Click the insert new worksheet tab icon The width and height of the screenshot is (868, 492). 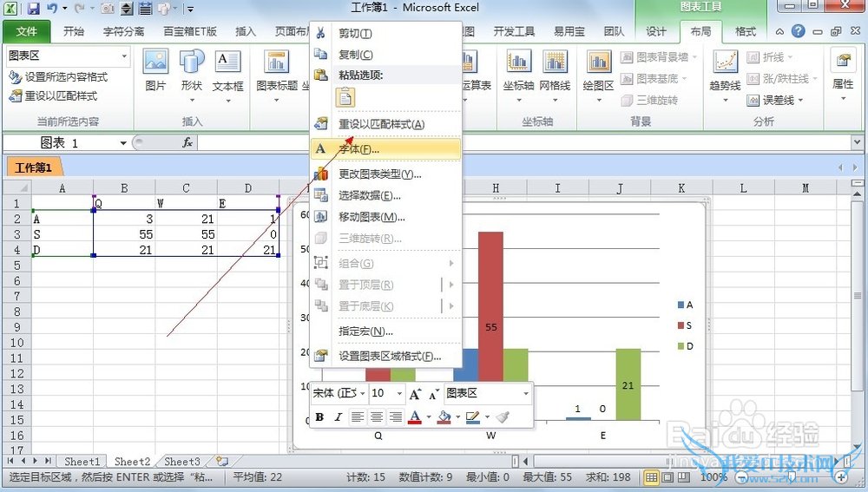click(x=222, y=461)
